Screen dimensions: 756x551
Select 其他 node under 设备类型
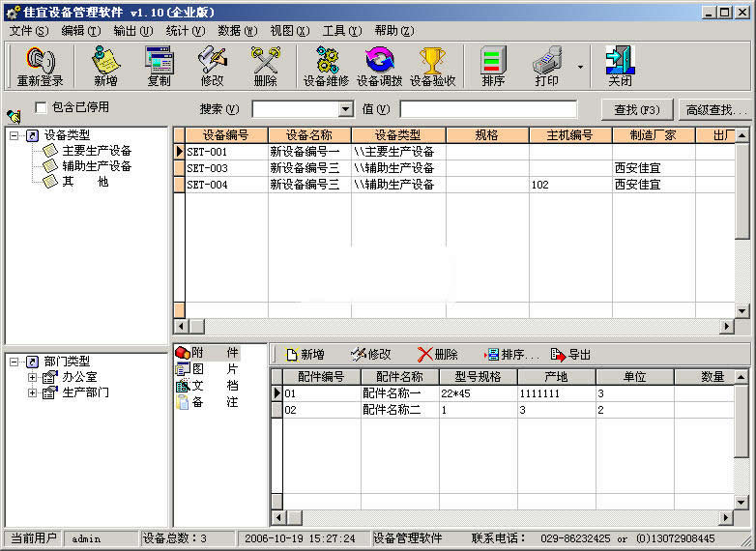(85, 182)
